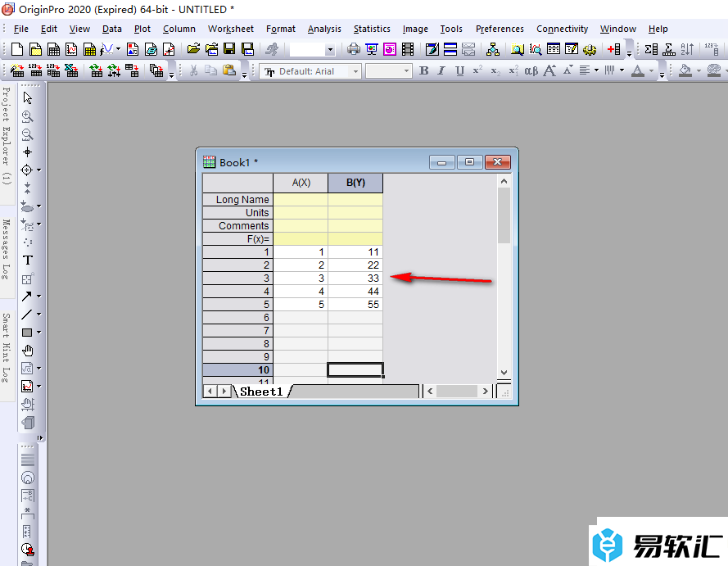Click the Long Name cell of column A

pos(301,200)
